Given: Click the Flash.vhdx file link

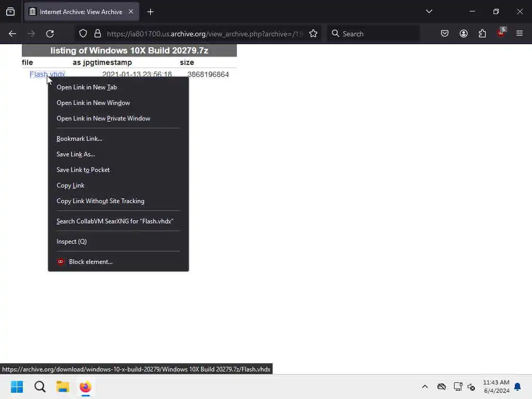Looking at the screenshot, I should 47,74.
